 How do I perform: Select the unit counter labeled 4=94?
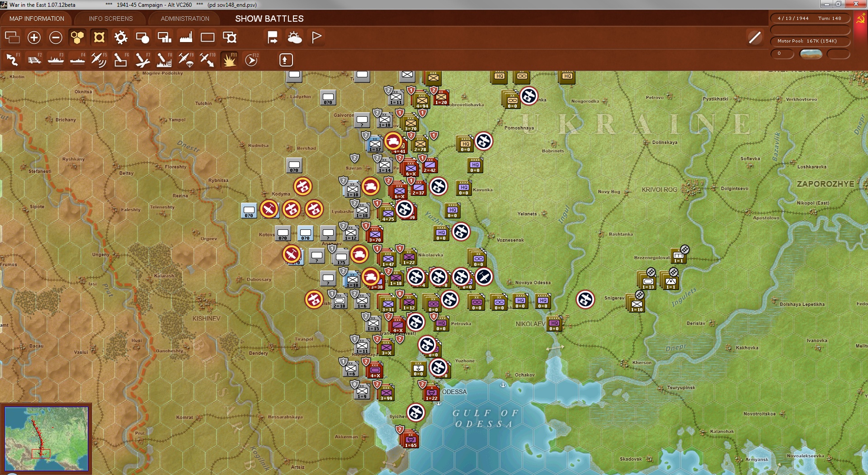[422, 101]
